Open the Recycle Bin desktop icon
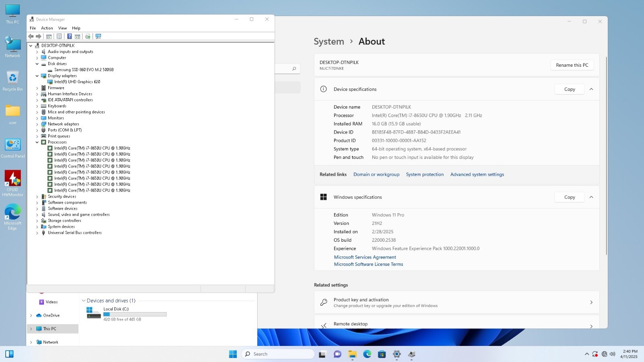Image resolution: width=644 pixels, height=362 pixels. [12, 81]
